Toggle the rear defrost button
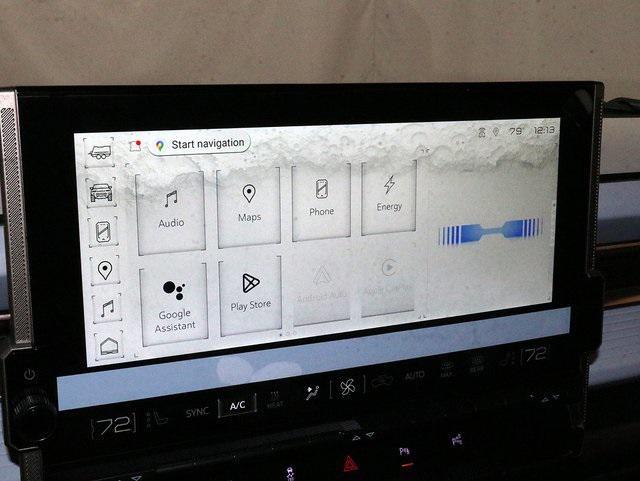 (476, 363)
